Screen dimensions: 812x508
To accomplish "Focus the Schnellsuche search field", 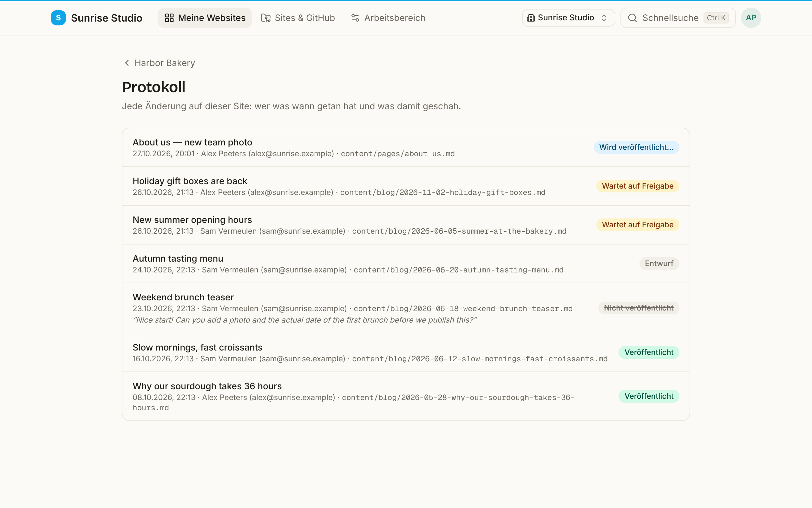I will (678, 18).
